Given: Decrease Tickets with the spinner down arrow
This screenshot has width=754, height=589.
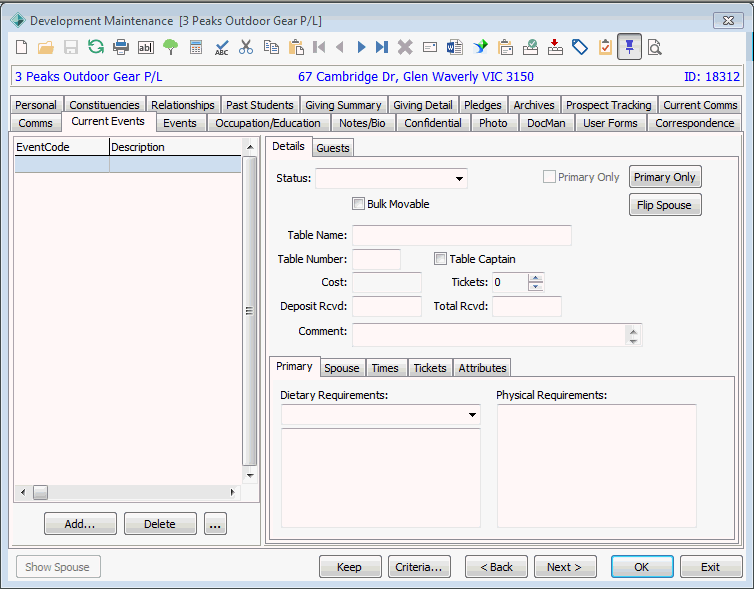Looking at the screenshot, I should (536, 287).
